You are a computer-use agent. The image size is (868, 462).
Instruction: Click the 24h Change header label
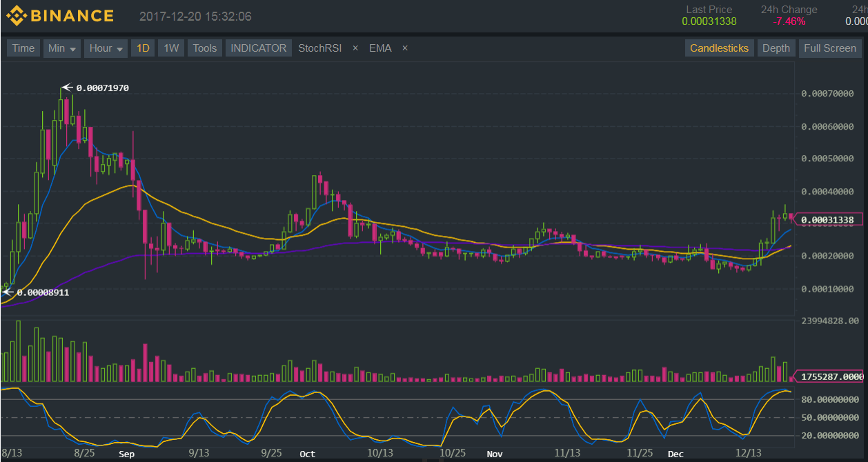coord(789,10)
